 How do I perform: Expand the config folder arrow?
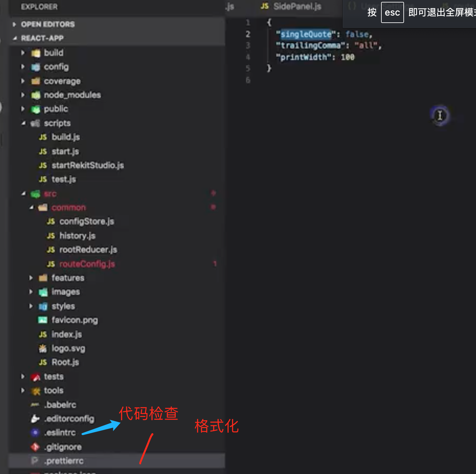click(x=23, y=67)
